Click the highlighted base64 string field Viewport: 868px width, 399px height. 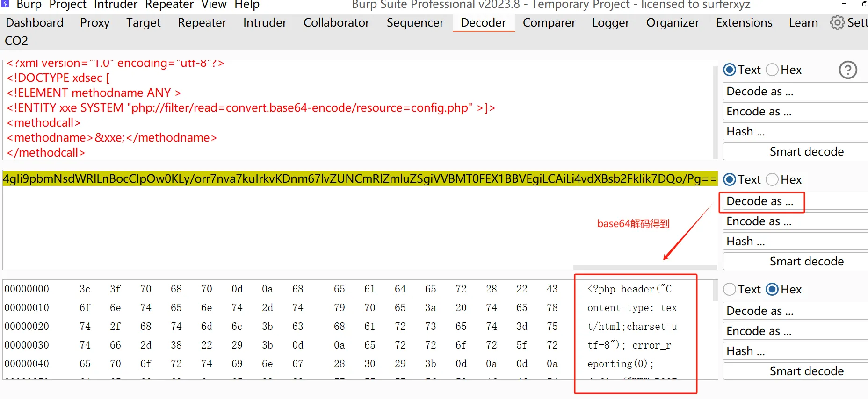[x=360, y=178]
